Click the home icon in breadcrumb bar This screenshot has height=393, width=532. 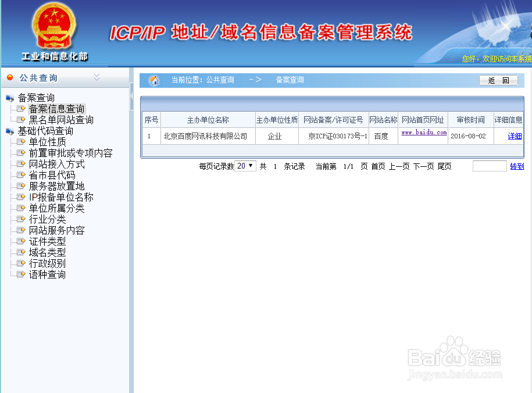coord(154,80)
